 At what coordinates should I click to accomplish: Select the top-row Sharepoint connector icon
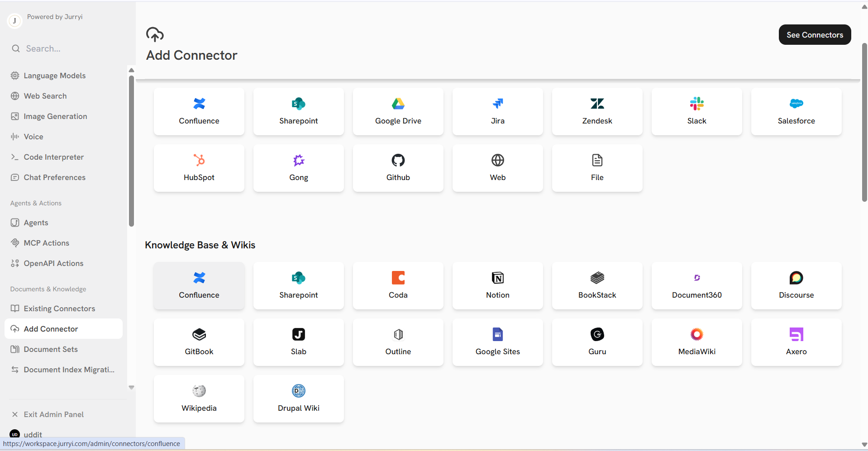click(x=299, y=104)
